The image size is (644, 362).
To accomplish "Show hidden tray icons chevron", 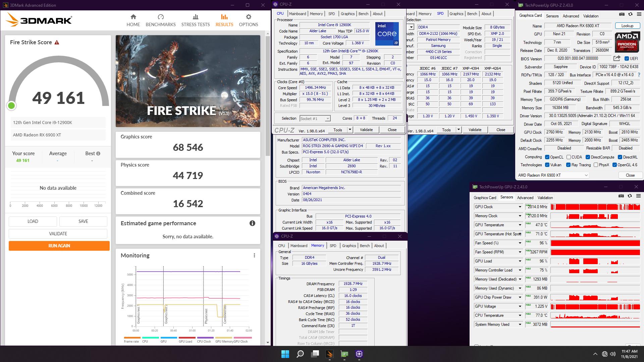I will click(595, 354).
